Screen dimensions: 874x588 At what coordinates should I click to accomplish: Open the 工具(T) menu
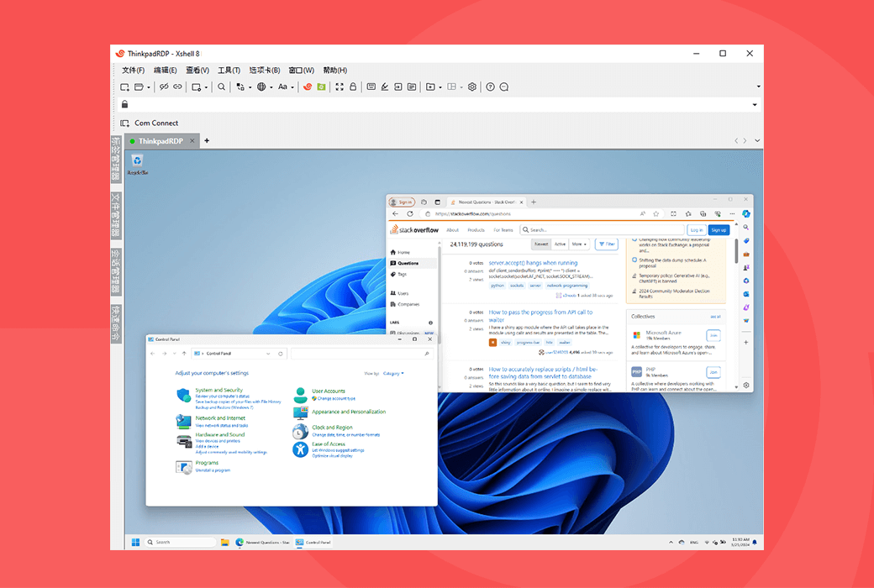click(x=229, y=71)
